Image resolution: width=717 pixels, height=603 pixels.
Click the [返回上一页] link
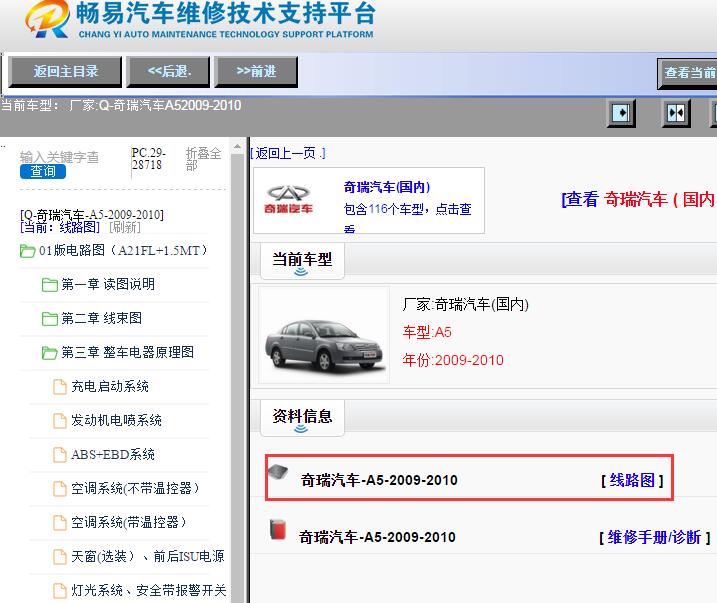click(288, 153)
